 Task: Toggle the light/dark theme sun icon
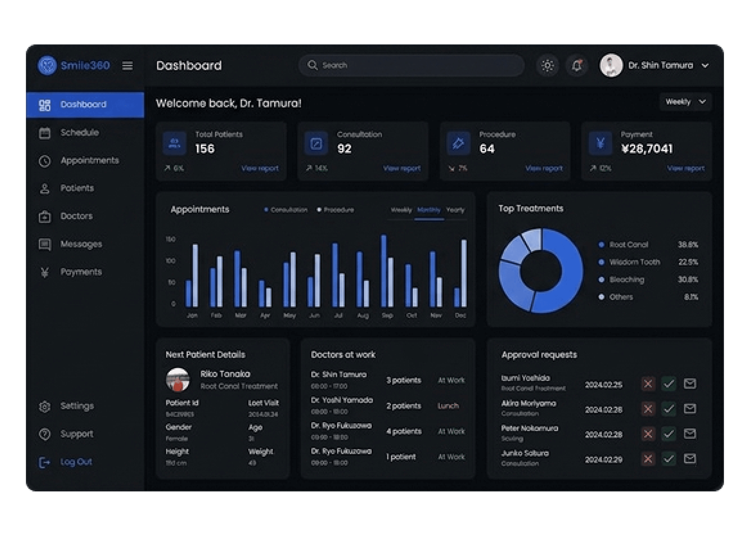[x=547, y=65]
